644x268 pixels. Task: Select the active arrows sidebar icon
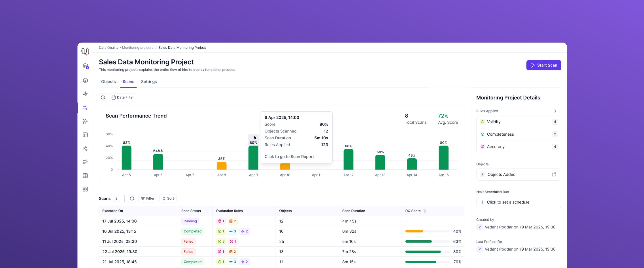click(85, 108)
